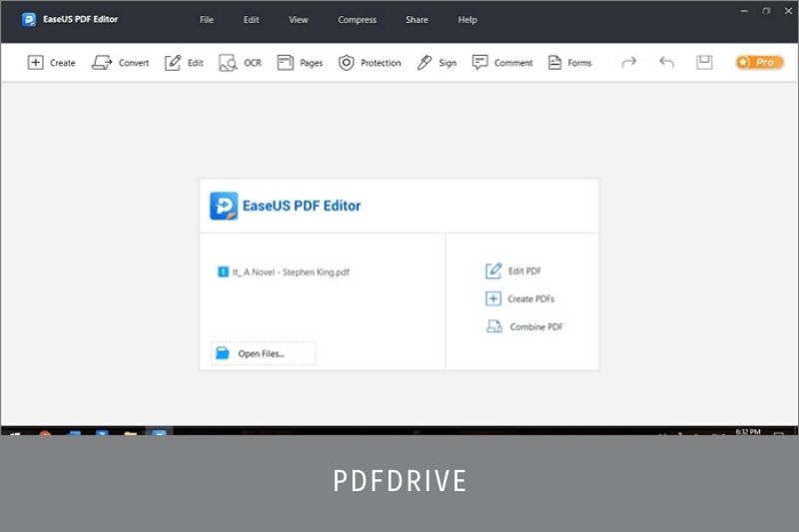Click the EaseUS logo in the start panel
This screenshot has height=532, width=799.
coord(224,206)
